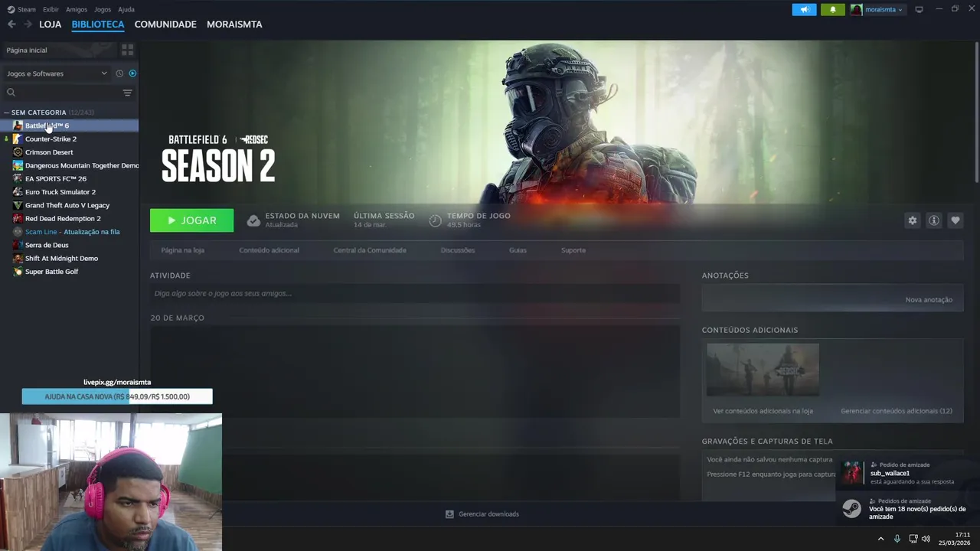Switch to the LOJA tab

point(51,24)
